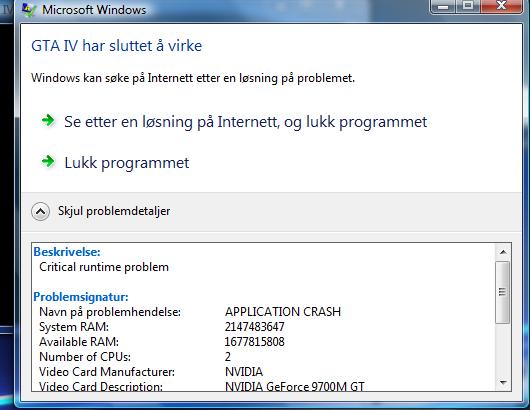Click the details scrollbar thumb
The width and height of the screenshot is (530, 410).
pos(503,292)
